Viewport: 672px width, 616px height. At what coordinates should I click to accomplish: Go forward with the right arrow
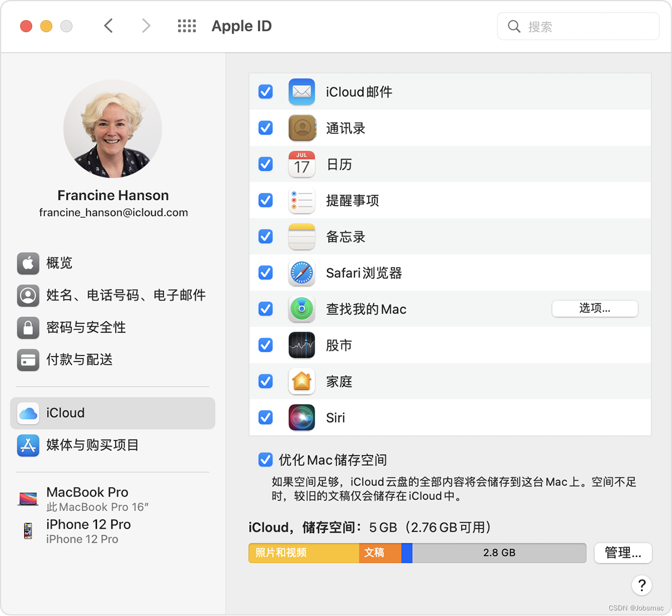pos(146,26)
